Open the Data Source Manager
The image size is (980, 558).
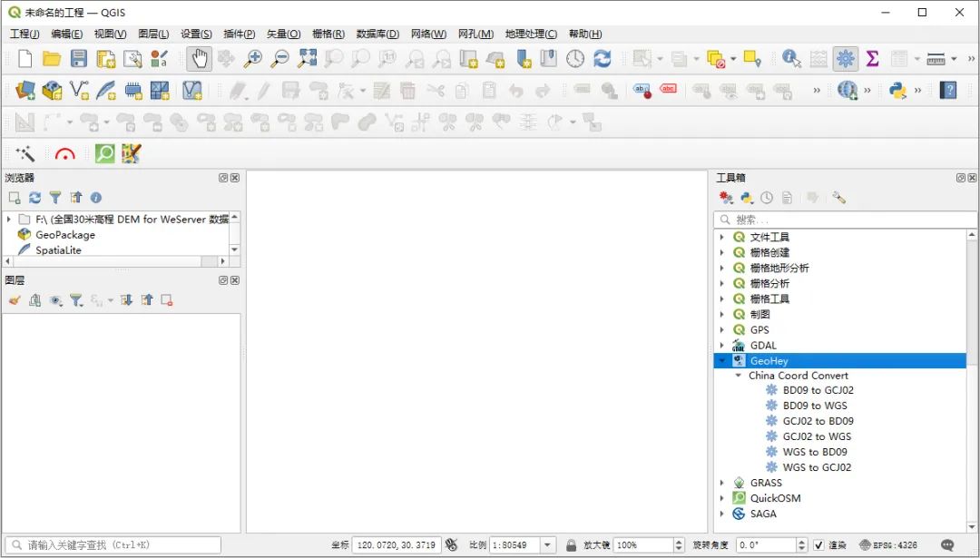click(25, 90)
